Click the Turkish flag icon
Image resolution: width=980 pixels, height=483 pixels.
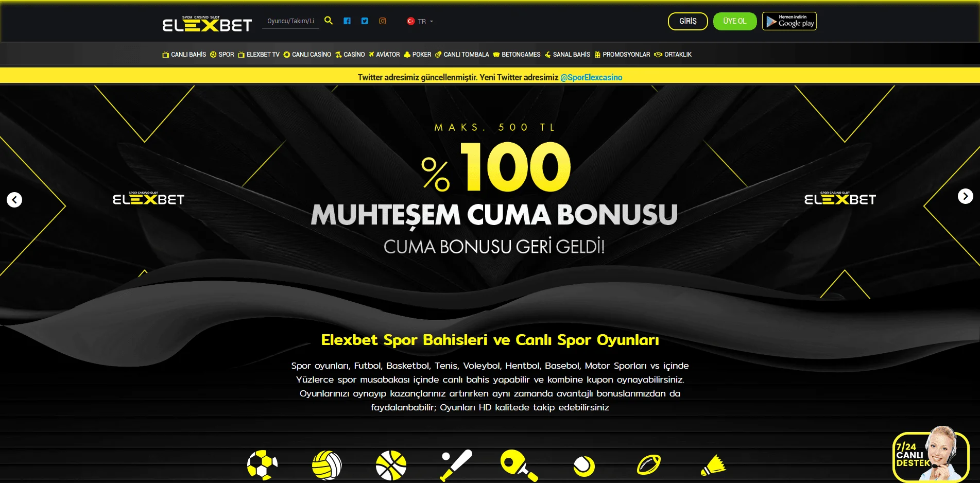[411, 21]
